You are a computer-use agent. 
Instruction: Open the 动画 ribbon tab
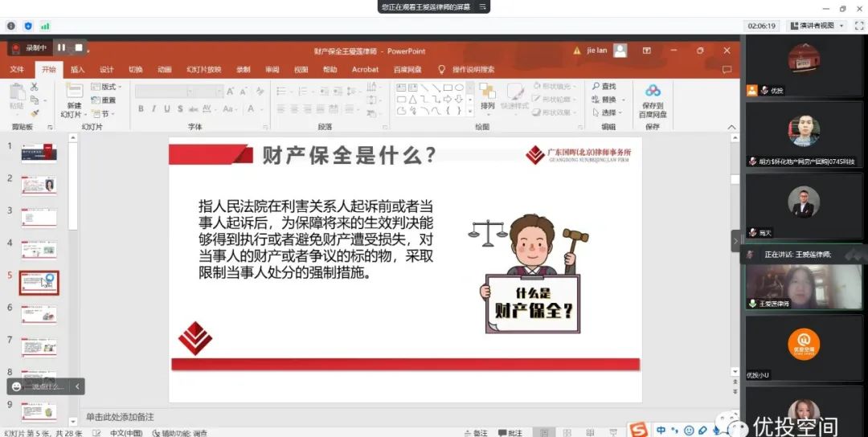[x=165, y=70]
